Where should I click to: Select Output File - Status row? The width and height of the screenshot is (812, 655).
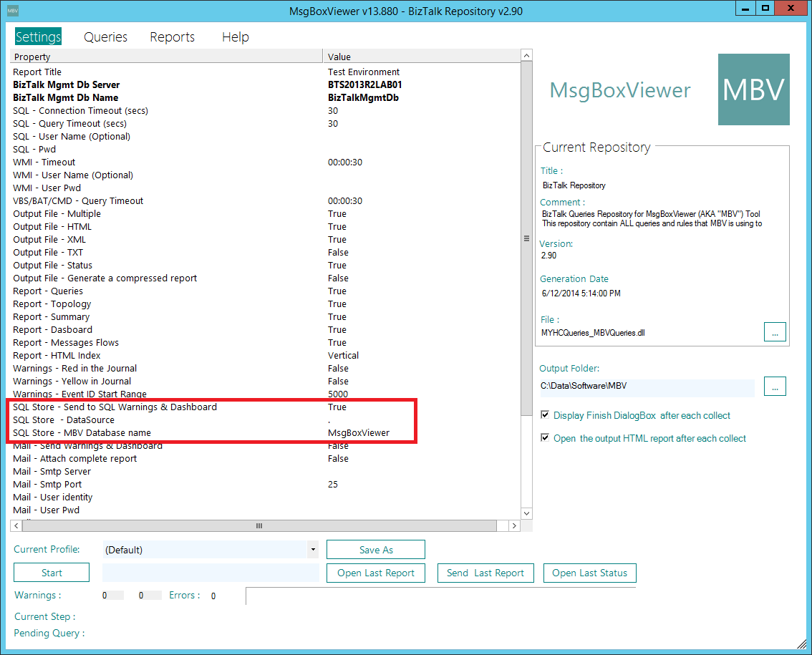point(265,265)
